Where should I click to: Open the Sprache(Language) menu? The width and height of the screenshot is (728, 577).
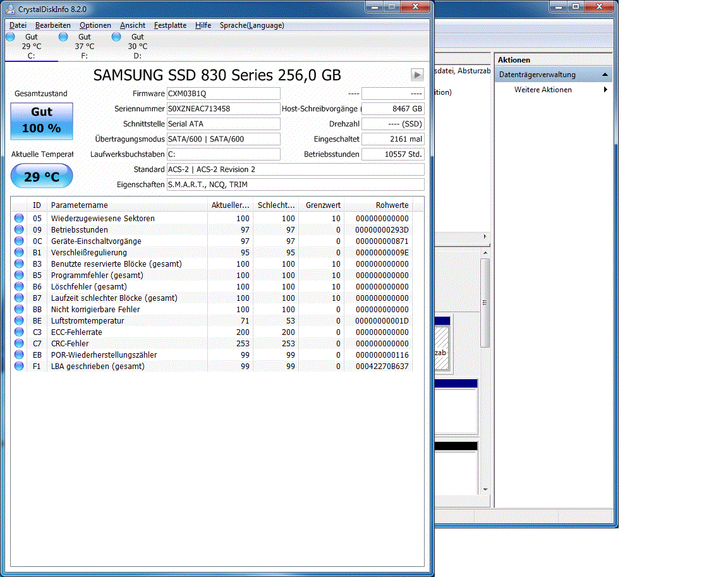pyautogui.click(x=252, y=25)
